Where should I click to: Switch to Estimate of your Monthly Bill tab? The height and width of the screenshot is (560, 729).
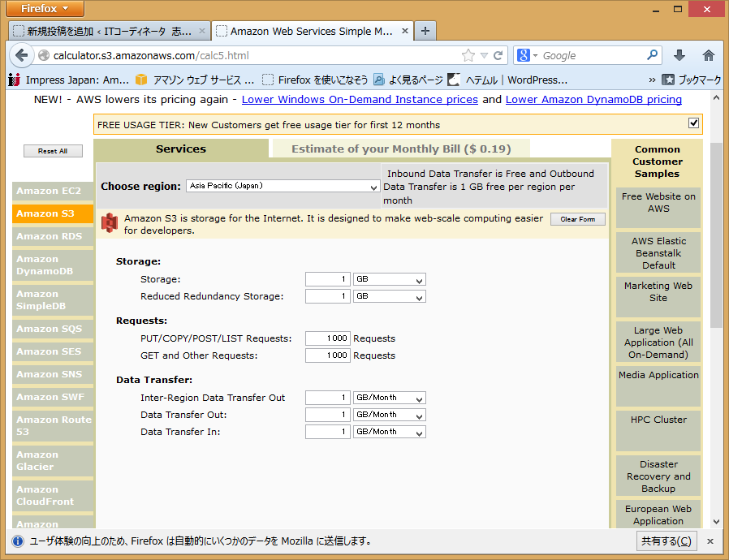tap(401, 149)
